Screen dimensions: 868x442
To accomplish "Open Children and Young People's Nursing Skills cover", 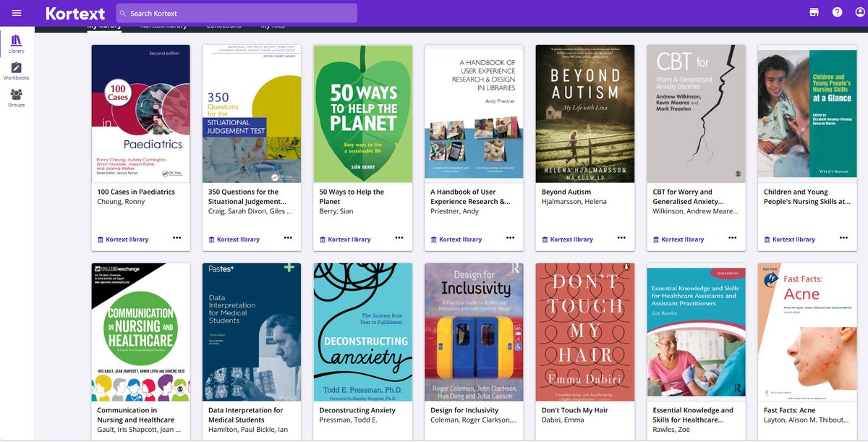I will [x=807, y=114].
